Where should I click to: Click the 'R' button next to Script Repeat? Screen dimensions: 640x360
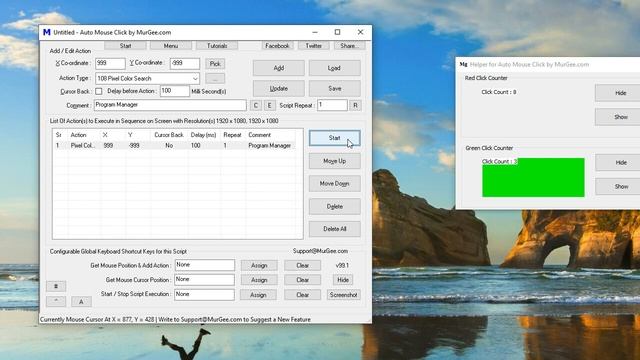click(355, 105)
